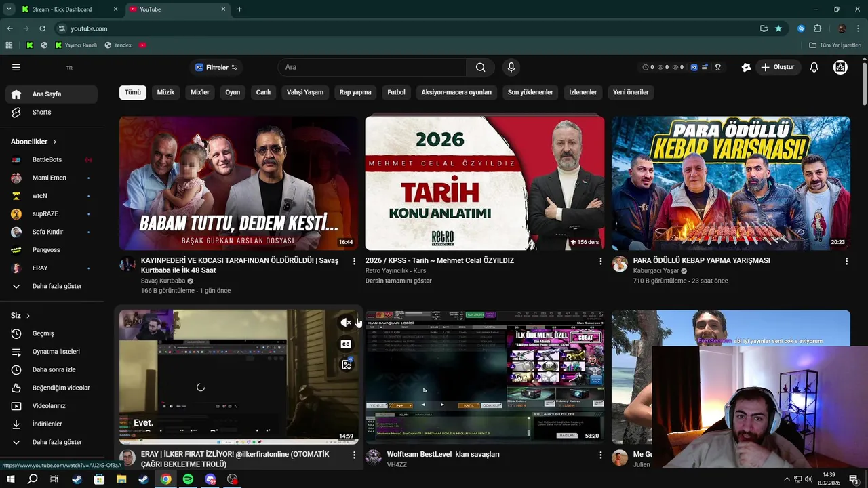
Task: Select the Rap yapma filter chip
Action: click(355, 92)
